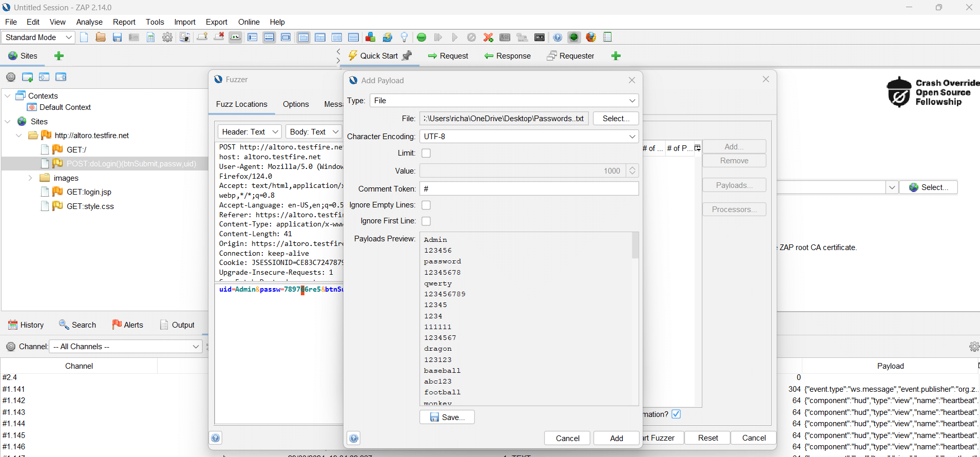Click the gear icon above Payload column
Image resolution: width=980 pixels, height=457 pixels.
[974, 347]
